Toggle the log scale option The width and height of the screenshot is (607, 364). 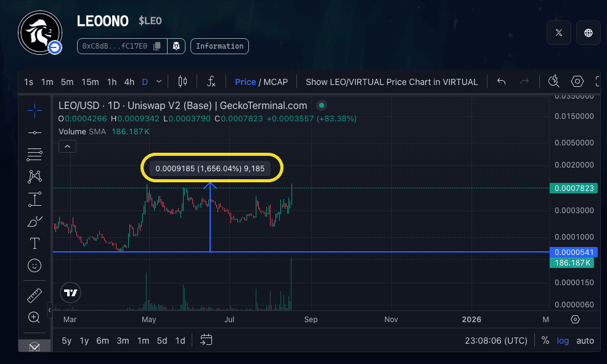(563, 340)
